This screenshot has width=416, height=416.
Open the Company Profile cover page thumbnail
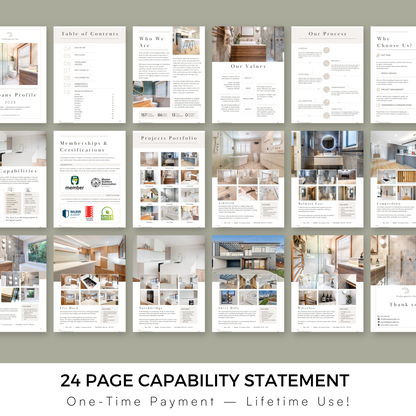coord(23,75)
